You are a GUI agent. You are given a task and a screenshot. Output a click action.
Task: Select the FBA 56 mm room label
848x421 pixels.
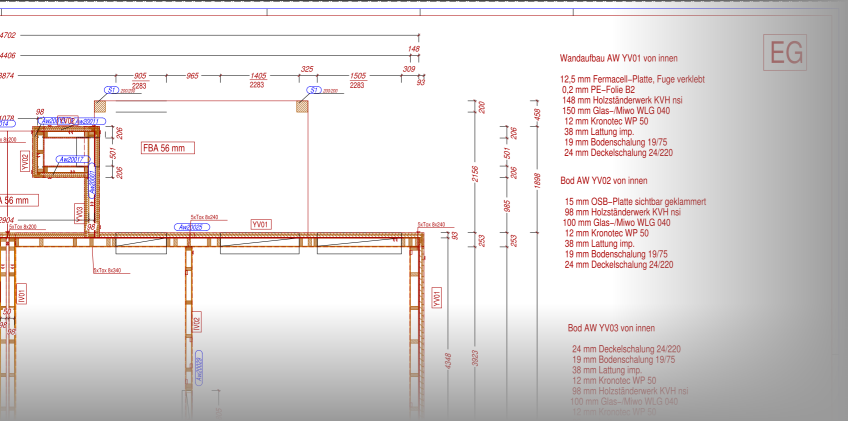168,148
